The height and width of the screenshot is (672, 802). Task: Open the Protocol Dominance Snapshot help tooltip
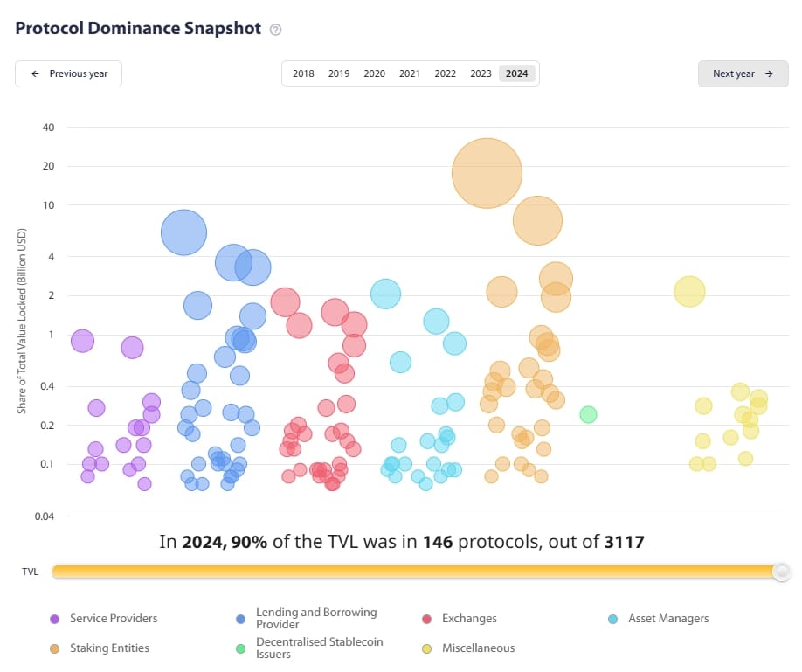[273, 29]
